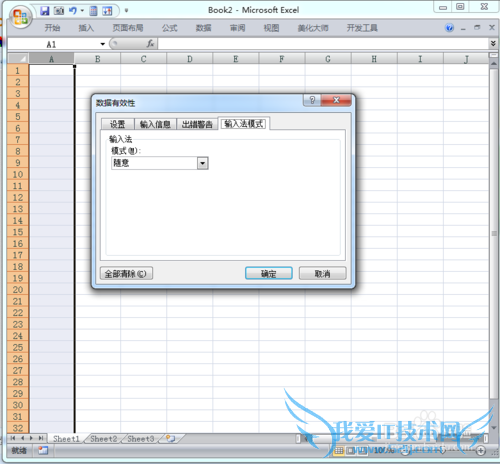This screenshot has width=500, height=464.
Task: Click the dialog help question mark button
Action: pyautogui.click(x=312, y=100)
